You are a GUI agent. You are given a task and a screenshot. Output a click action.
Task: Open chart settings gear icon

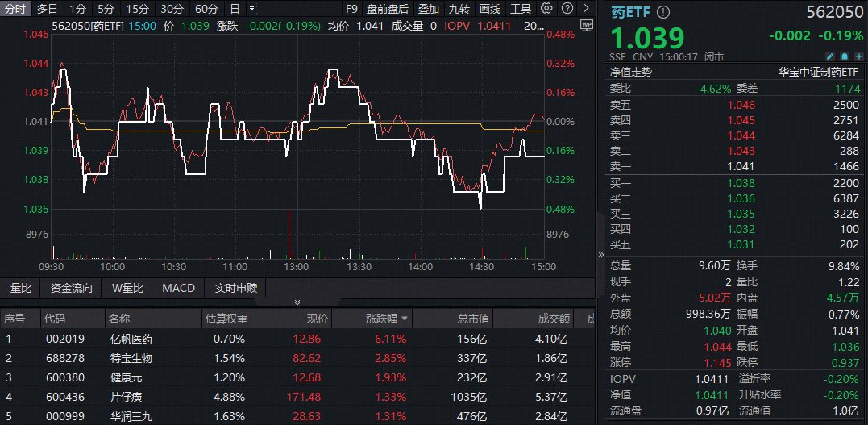click(546, 9)
